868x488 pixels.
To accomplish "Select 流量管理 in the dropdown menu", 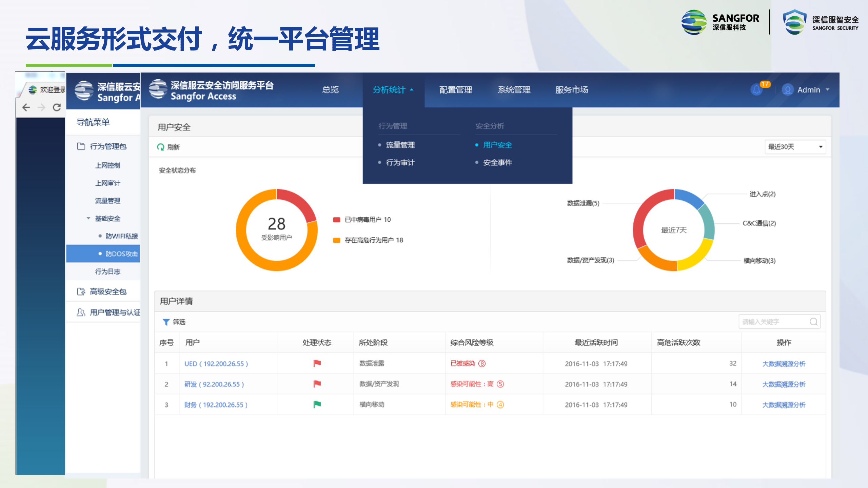I will (400, 145).
